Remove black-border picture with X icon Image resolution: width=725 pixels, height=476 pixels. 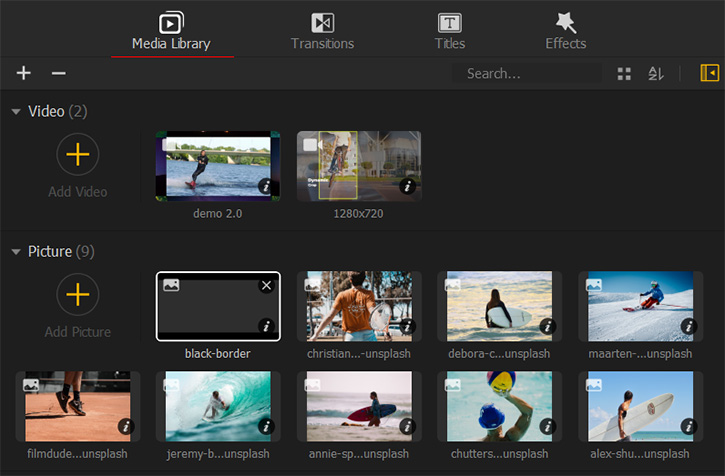[x=266, y=286]
